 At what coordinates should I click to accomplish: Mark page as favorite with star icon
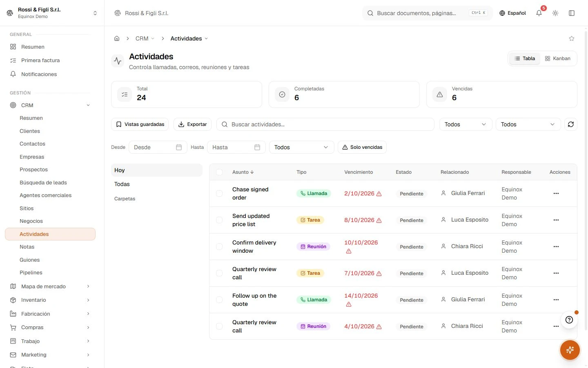point(572,38)
